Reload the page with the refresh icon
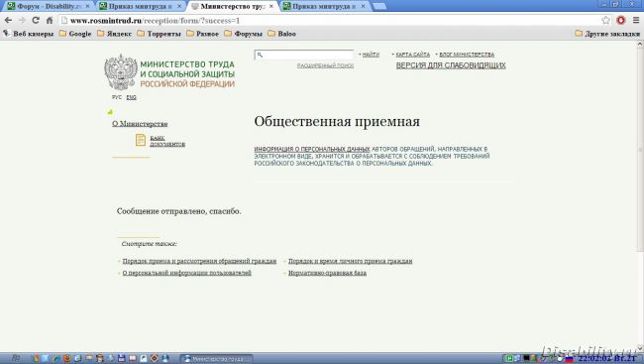 [36, 20]
